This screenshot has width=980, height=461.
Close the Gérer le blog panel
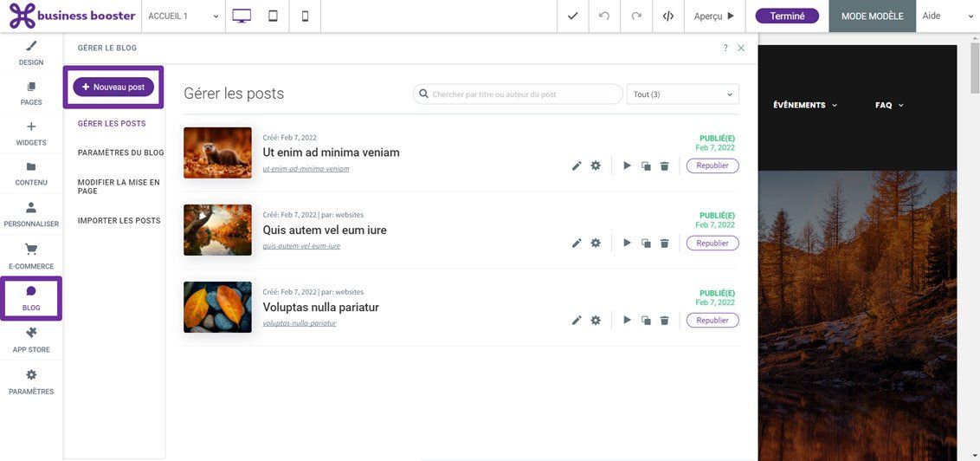pyautogui.click(x=741, y=48)
